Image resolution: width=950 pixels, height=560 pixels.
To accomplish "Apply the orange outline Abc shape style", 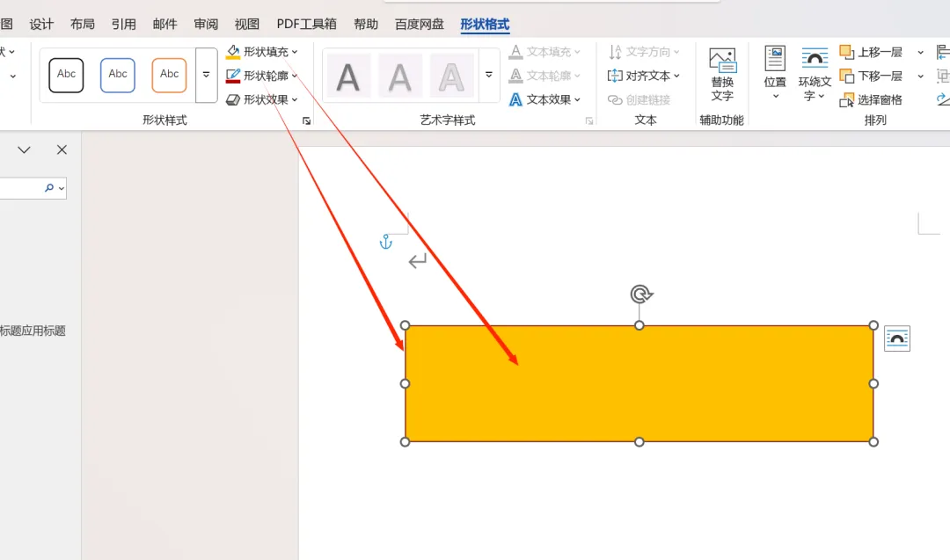I will tap(169, 75).
